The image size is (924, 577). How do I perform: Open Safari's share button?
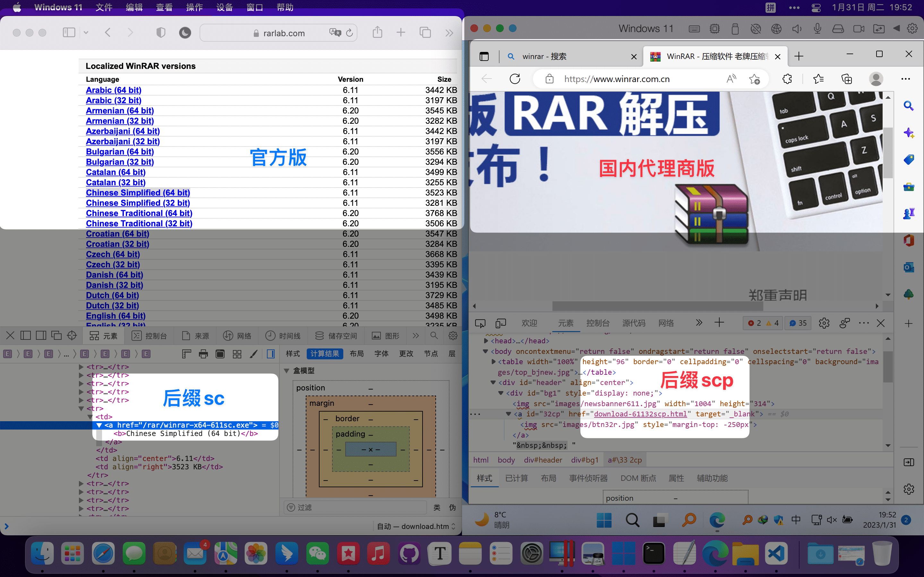(377, 32)
